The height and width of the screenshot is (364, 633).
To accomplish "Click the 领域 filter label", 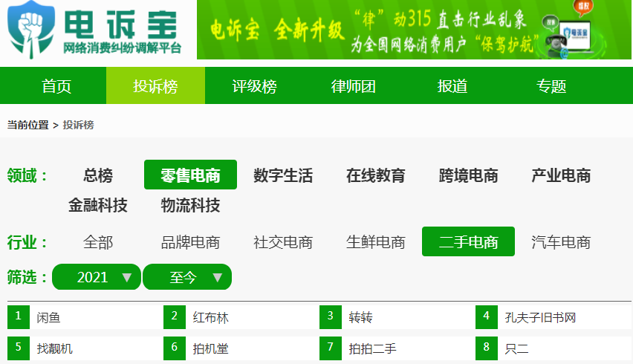I will point(27,175).
